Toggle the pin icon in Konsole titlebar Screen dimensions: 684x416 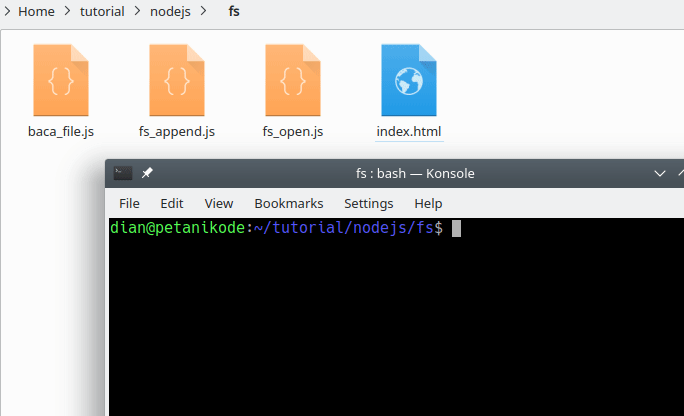point(147,173)
